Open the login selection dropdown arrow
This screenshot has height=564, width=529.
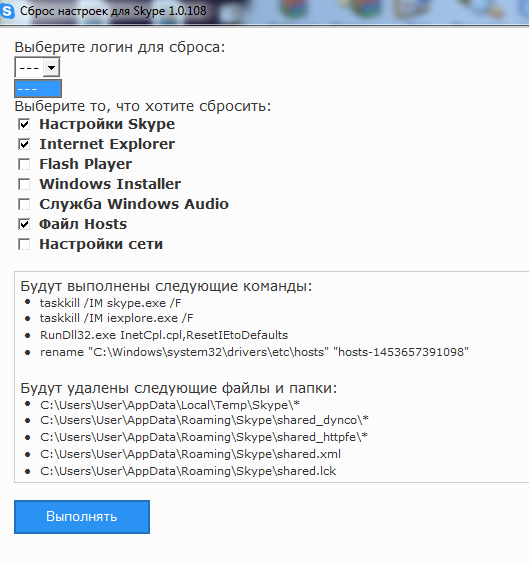click(x=51, y=67)
